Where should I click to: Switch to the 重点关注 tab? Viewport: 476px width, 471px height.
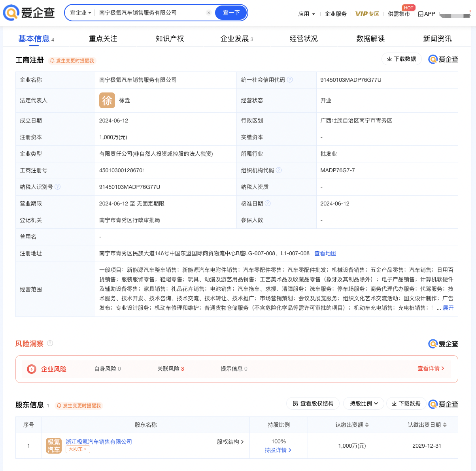tap(103, 39)
